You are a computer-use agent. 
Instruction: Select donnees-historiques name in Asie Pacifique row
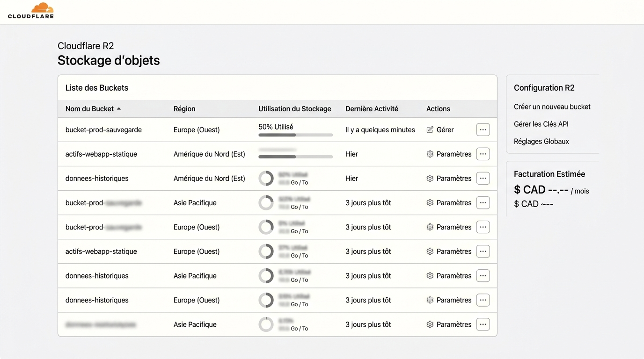tap(97, 275)
